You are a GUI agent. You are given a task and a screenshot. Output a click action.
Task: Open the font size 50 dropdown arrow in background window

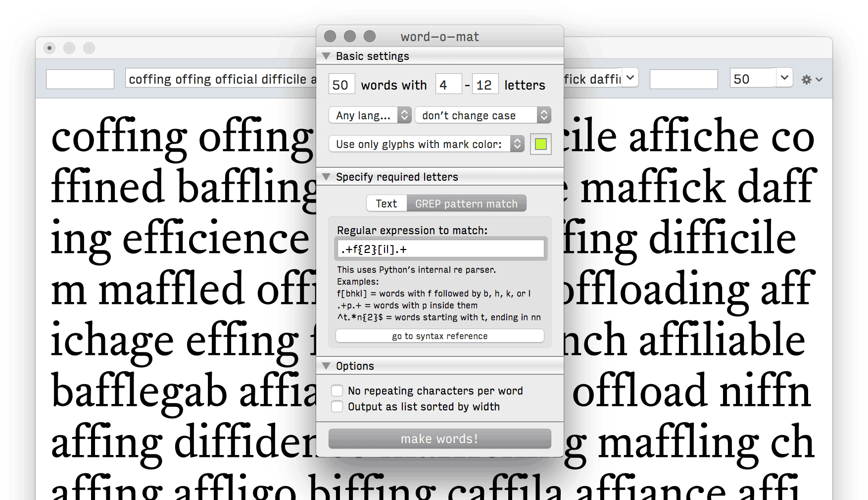click(x=784, y=78)
